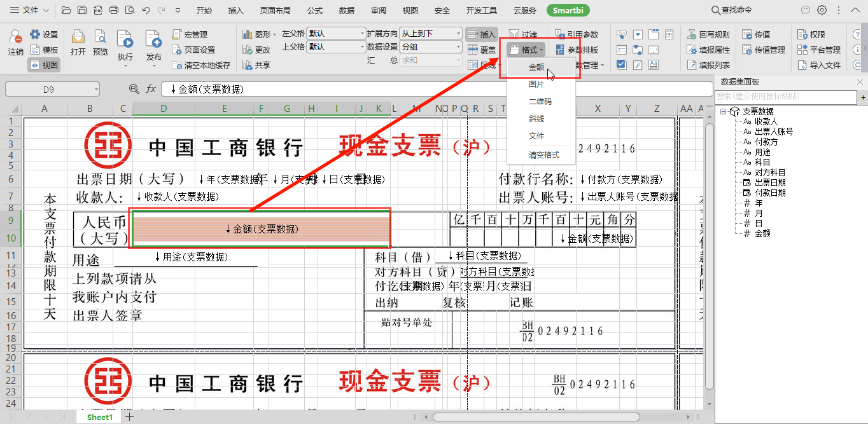Click 参数排版 parameter layout
This screenshot has width=868, height=424.
pos(577,50)
